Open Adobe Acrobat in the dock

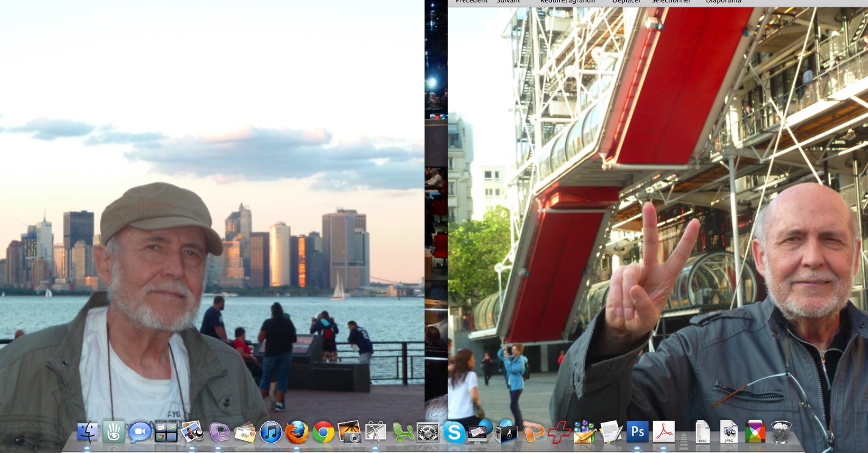663,432
